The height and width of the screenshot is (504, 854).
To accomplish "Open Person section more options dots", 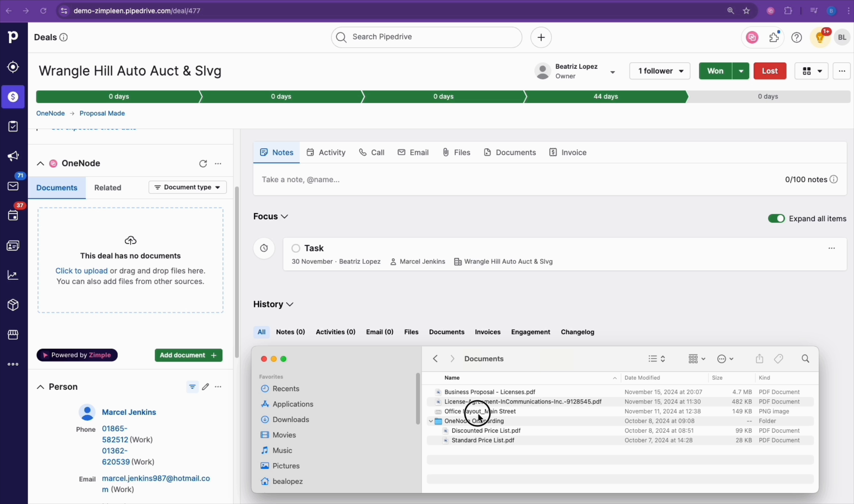I will tap(218, 387).
